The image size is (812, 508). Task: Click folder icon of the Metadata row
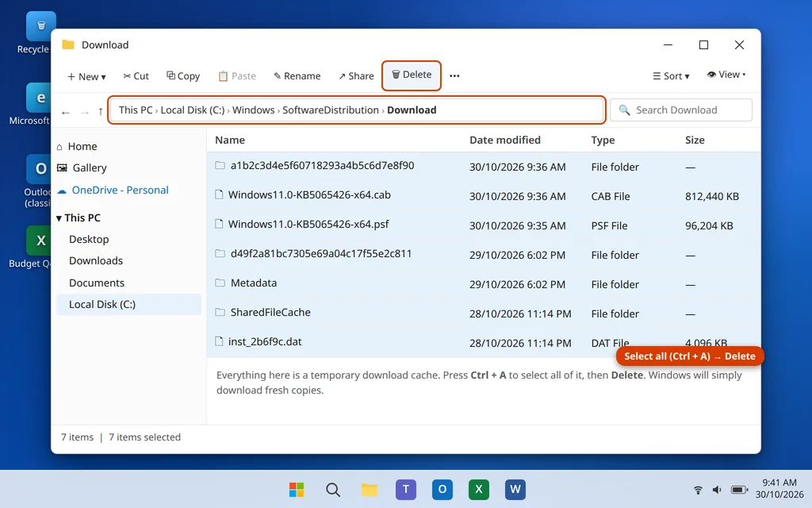(220, 283)
